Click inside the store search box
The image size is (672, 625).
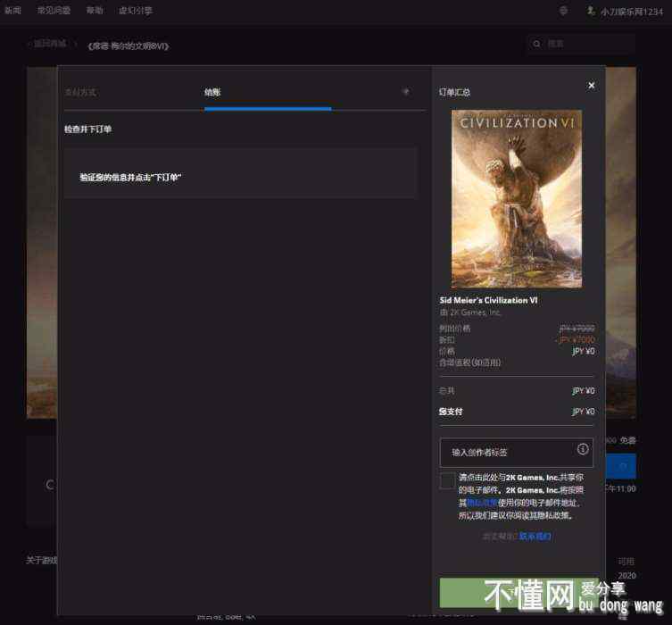pos(585,44)
